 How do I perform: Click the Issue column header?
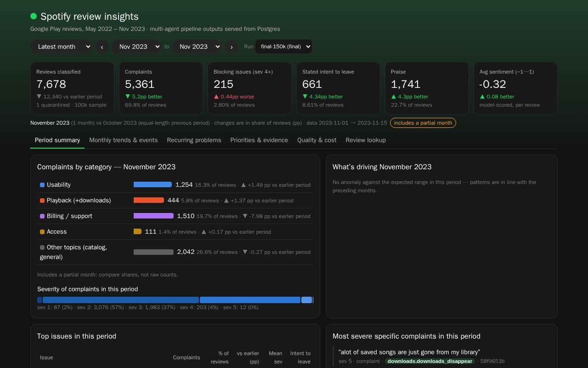click(x=46, y=357)
